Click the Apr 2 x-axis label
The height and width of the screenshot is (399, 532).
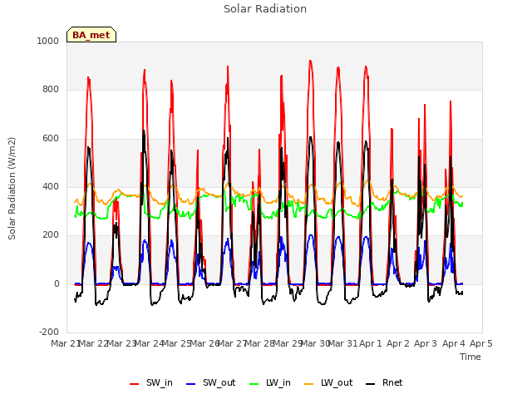coord(398,343)
